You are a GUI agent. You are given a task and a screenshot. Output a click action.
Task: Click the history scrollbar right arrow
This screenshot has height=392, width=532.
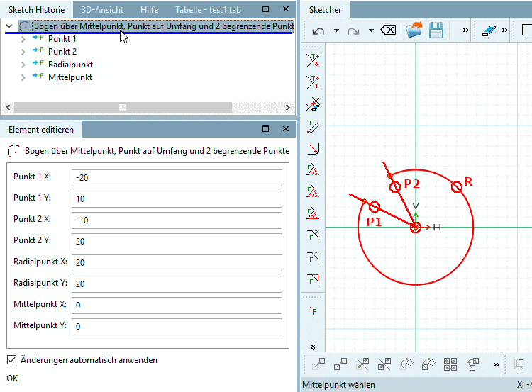(288, 107)
